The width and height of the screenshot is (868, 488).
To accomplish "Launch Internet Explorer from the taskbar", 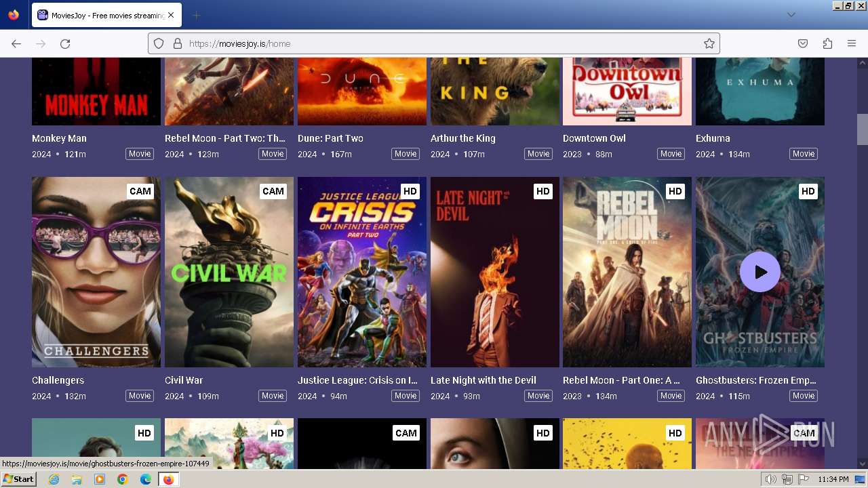I will 54,479.
